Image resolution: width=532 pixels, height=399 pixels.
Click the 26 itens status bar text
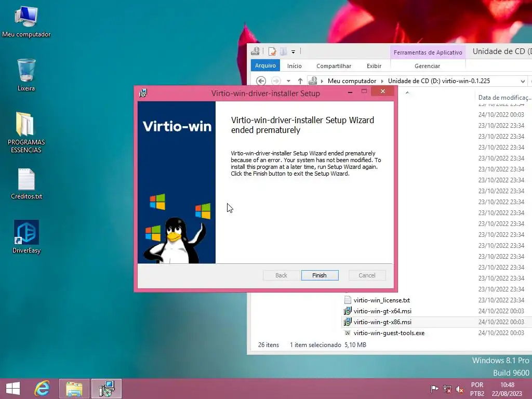coord(269,345)
